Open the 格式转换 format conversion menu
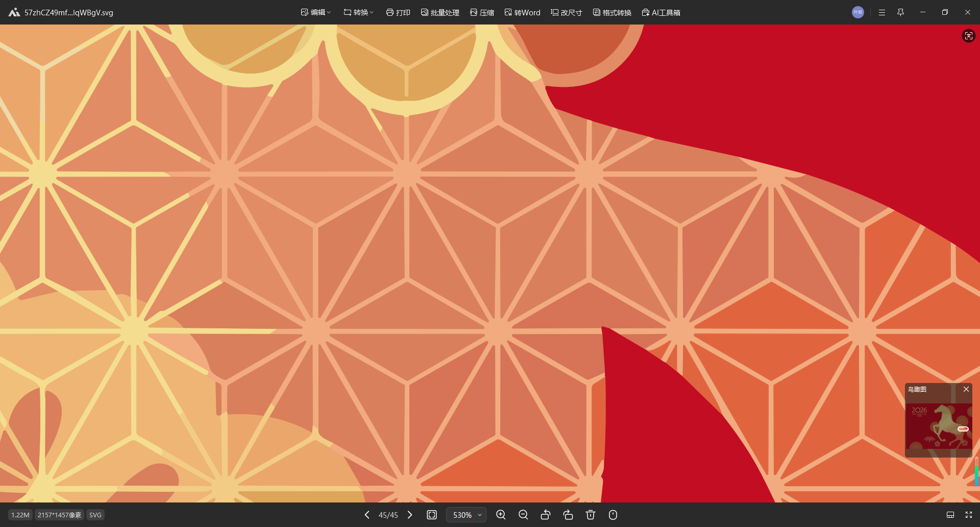The height and width of the screenshot is (527, 980). 612,12
